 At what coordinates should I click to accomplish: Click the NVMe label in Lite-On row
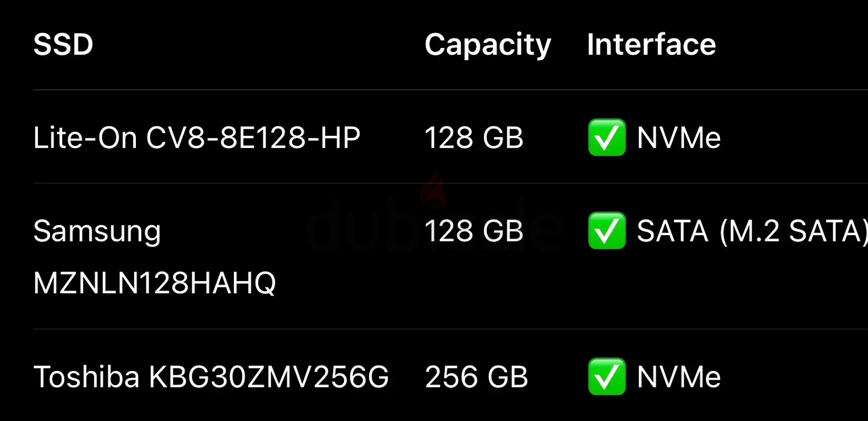click(x=679, y=138)
